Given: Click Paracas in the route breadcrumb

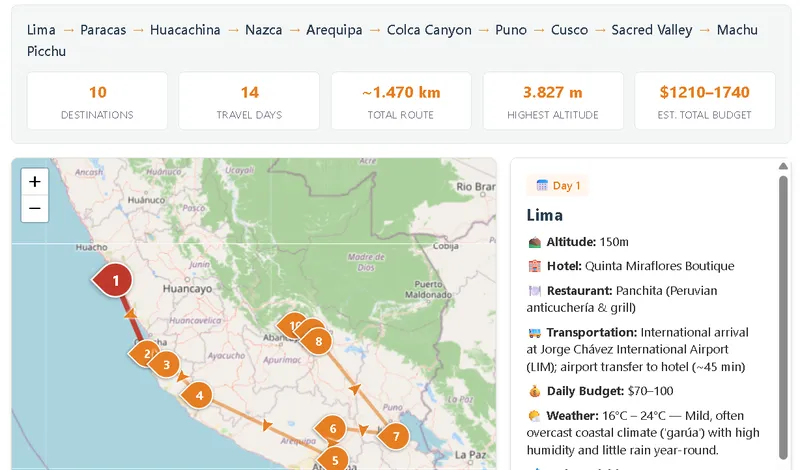Looking at the screenshot, I should click(x=103, y=30).
